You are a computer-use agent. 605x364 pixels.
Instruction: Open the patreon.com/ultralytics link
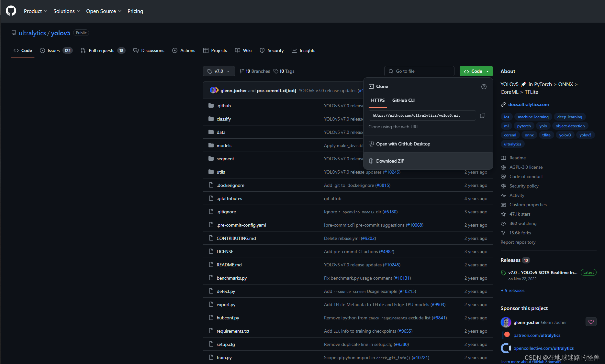[x=537, y=335]
